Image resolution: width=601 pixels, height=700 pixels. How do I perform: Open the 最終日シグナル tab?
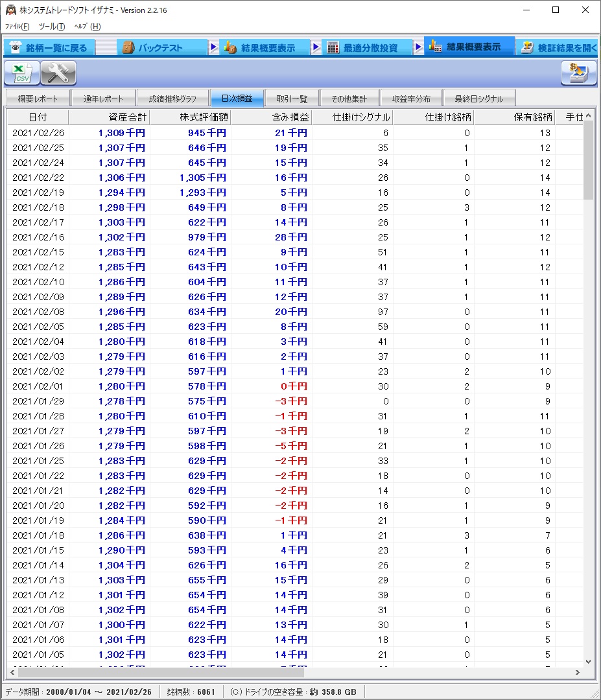click(x=478, y=99)
